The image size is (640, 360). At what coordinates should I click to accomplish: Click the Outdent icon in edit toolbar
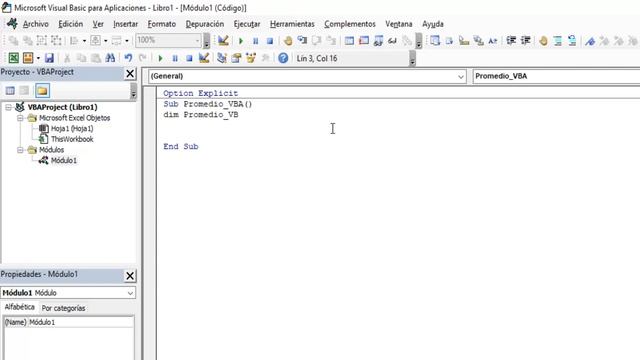point(526,40)
